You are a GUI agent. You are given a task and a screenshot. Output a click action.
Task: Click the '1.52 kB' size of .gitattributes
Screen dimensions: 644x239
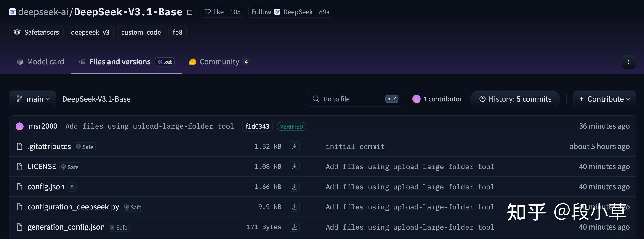tap(268, 146)
